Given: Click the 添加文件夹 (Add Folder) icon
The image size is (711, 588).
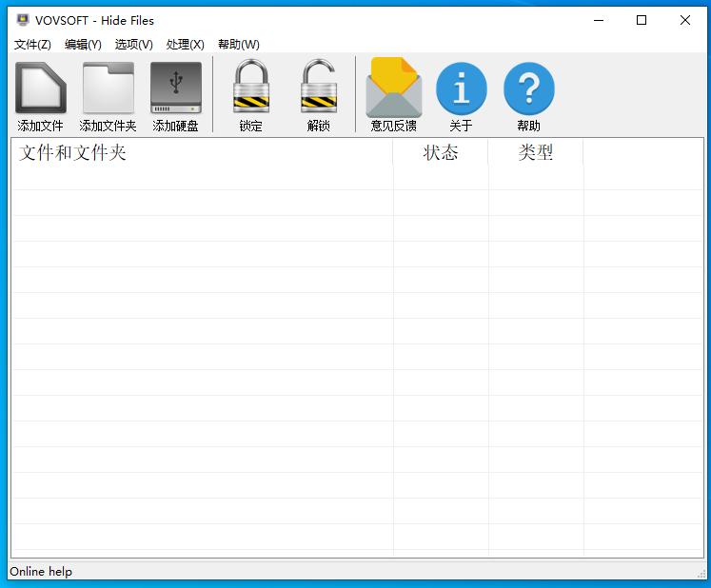Looking at the screenshot, I should [108, 88].
